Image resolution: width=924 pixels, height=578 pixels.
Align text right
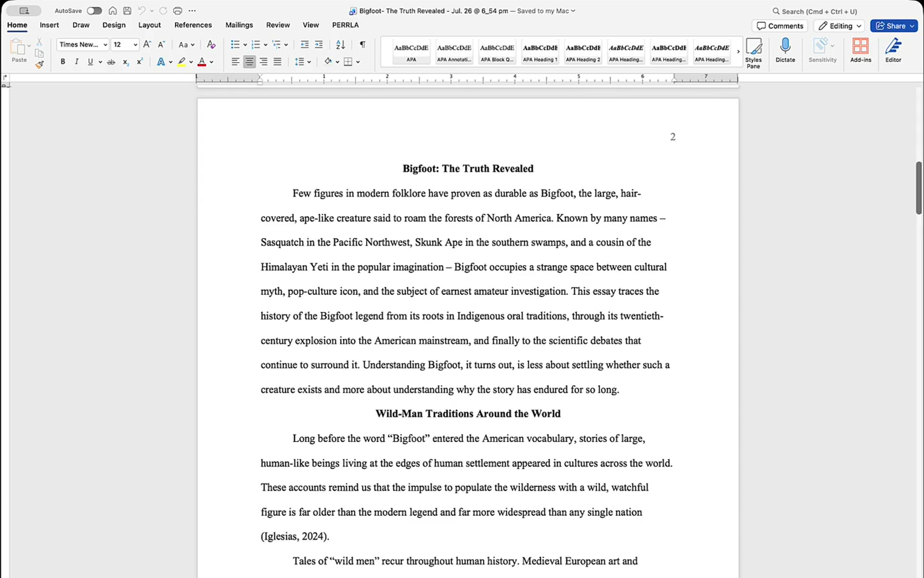click(x=263, y=62)
